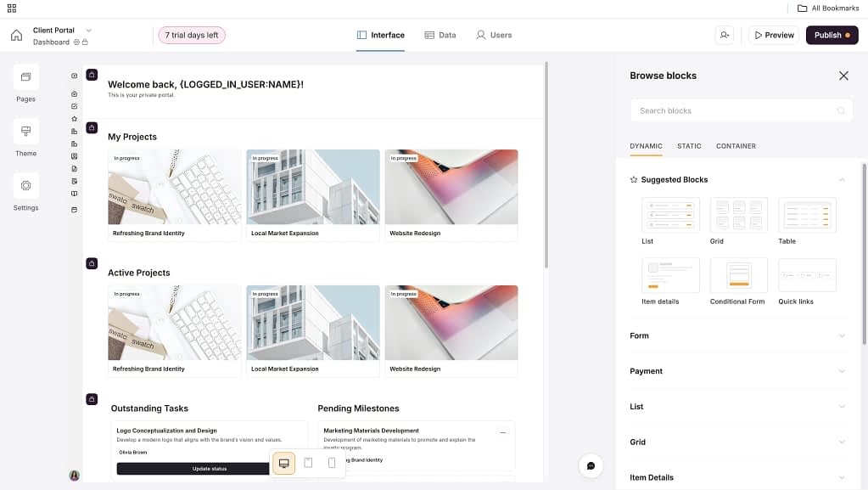Image resolution: width=868 pixels, height=490 pixels.
Task: Open the chat support bubble
Action: click(x=591, y=465)
